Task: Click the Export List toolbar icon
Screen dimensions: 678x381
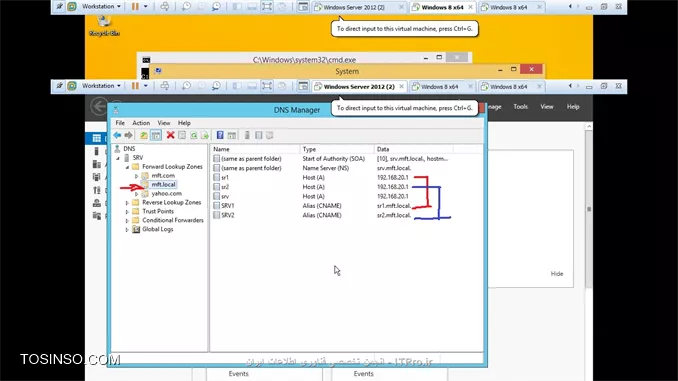Action: click(205, 135)
